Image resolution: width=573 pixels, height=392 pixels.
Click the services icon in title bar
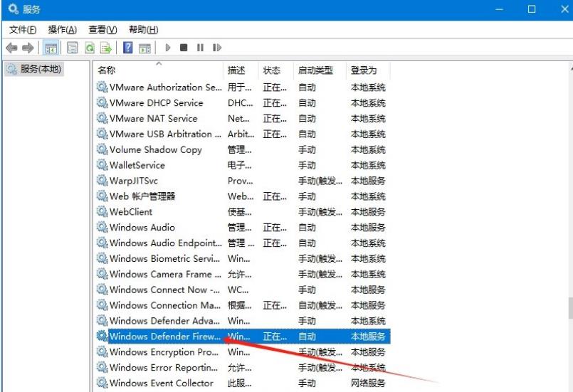coord(13,9)
